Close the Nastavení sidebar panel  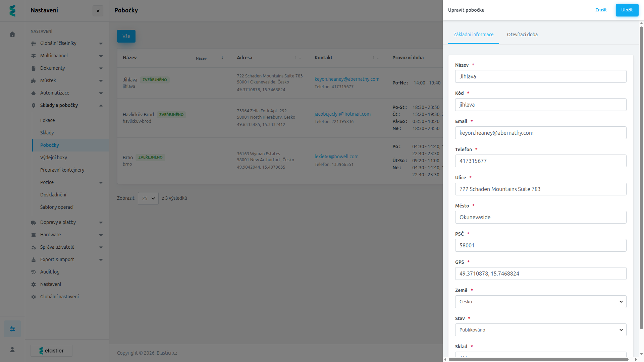(98, 11)
